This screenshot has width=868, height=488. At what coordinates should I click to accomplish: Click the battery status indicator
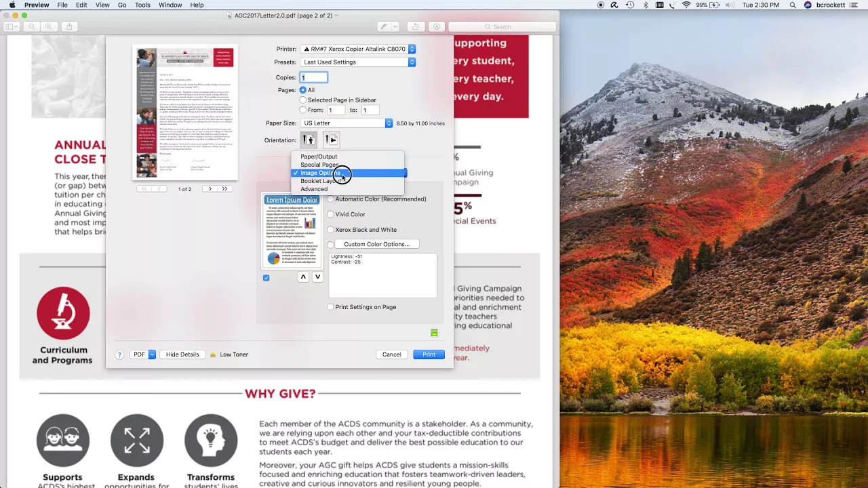(x=709, y=5)
